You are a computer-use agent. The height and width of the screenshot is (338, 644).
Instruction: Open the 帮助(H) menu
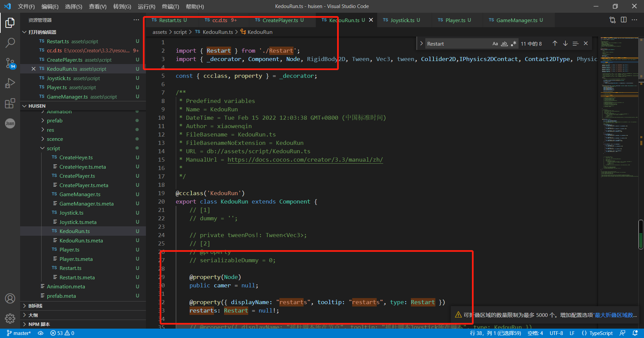click(x=195, y=6)
